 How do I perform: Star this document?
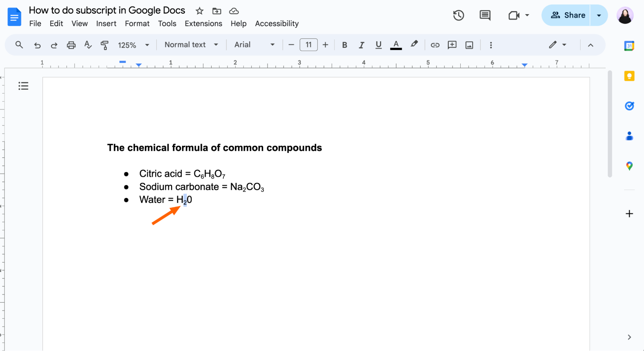tap(199, 11)
